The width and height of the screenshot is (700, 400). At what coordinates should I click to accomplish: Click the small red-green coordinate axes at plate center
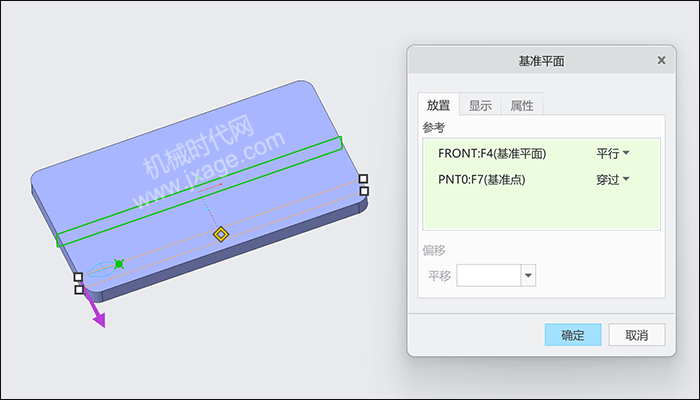(x=210, y=187)
